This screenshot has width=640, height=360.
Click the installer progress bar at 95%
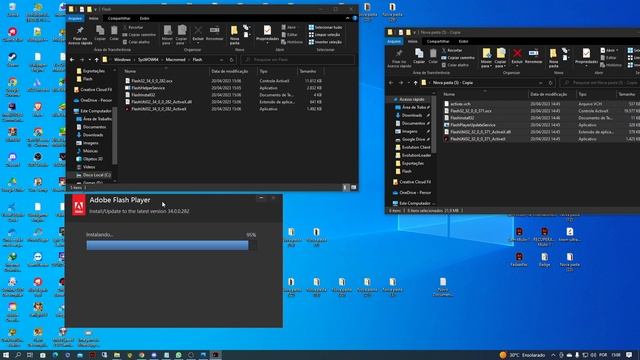[171, 245]
